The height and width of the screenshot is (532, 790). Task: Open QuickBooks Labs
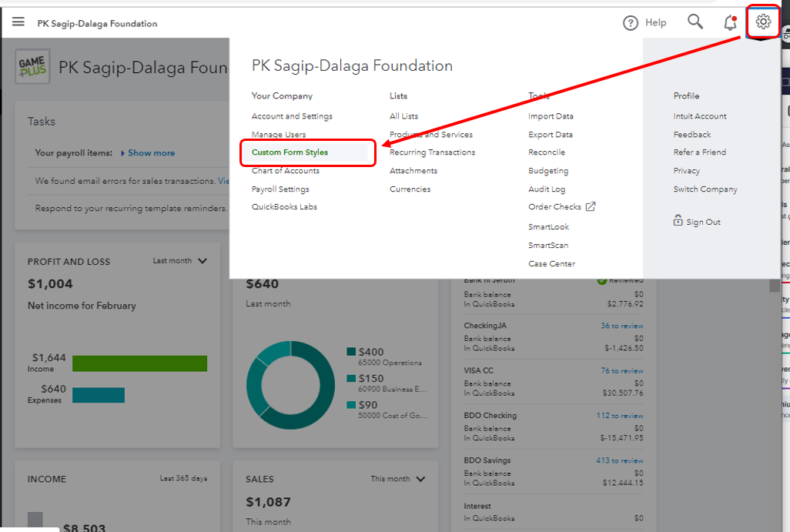click(284, 206)
